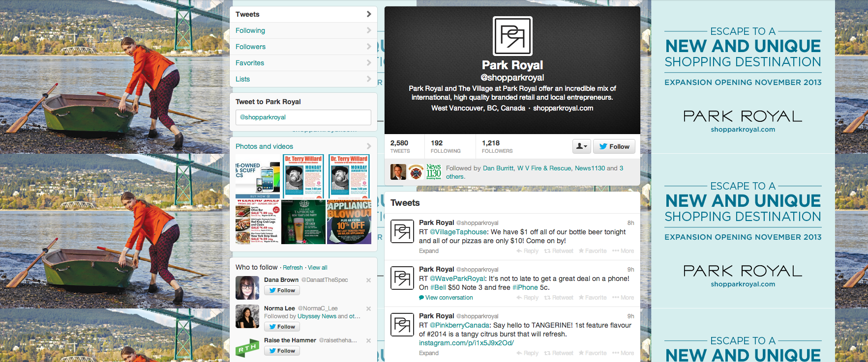Open the Following list in the sidebar
Image resolution: width=868 pixels, height=362 pixels.
pyautogui.click(x=250, y=30)
